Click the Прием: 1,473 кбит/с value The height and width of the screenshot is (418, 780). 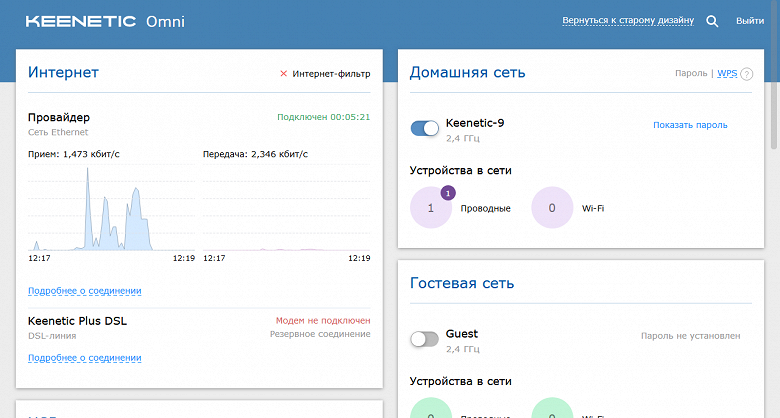point(74,154)
